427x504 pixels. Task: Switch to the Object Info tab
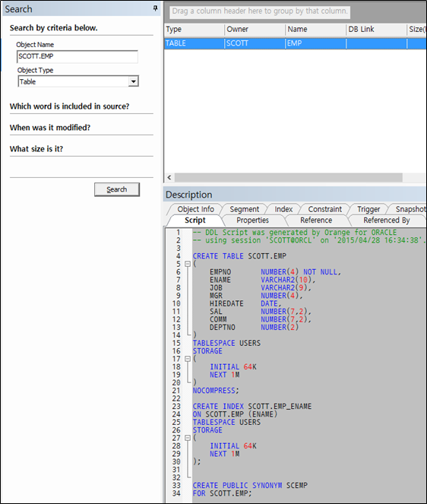(195, 209)
